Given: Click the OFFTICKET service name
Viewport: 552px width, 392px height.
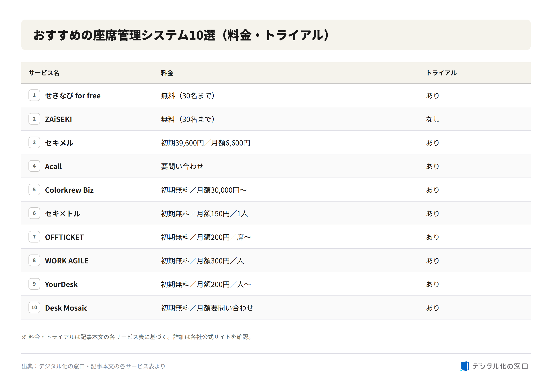Looking at the screenshot, I should (x=65, y=237).
